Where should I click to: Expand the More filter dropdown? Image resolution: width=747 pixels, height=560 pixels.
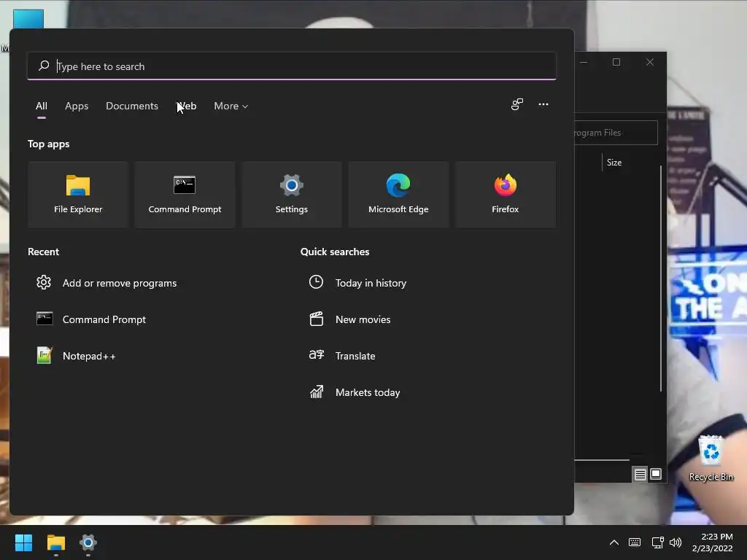(231, 106)
